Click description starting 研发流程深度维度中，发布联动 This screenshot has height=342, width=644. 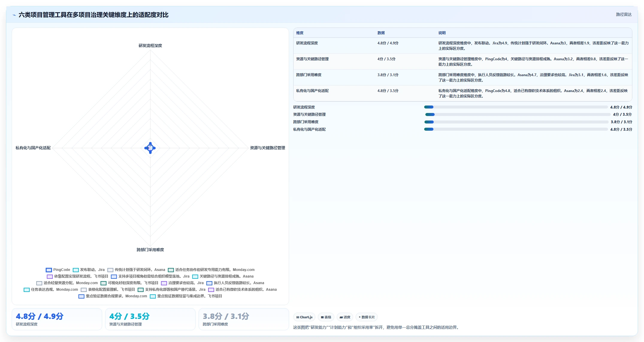(533, 46)
